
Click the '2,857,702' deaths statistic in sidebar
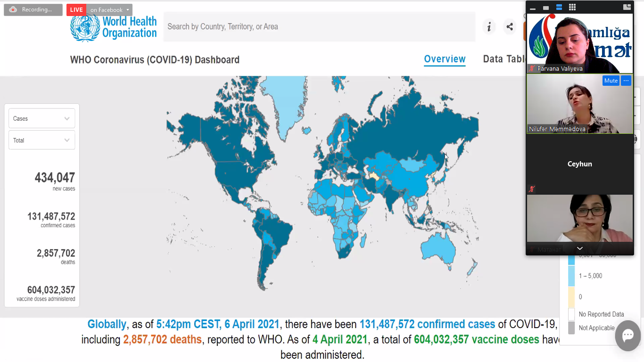click(x=56, y=253)
